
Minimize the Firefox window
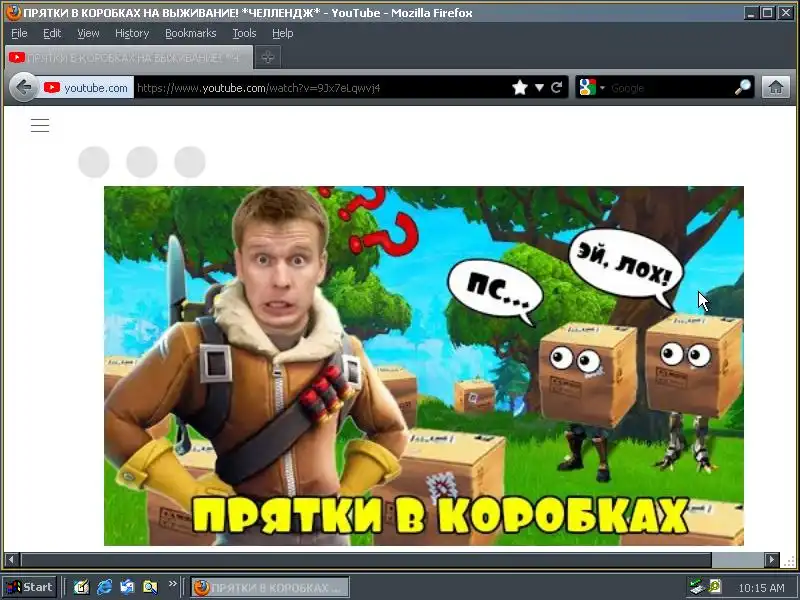point(750,13)
